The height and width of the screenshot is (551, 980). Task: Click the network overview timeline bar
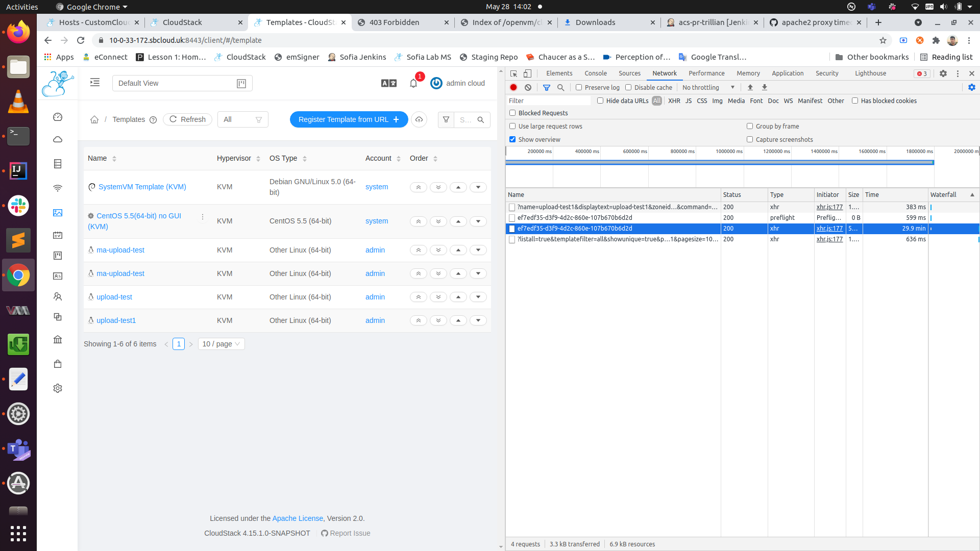720,162
